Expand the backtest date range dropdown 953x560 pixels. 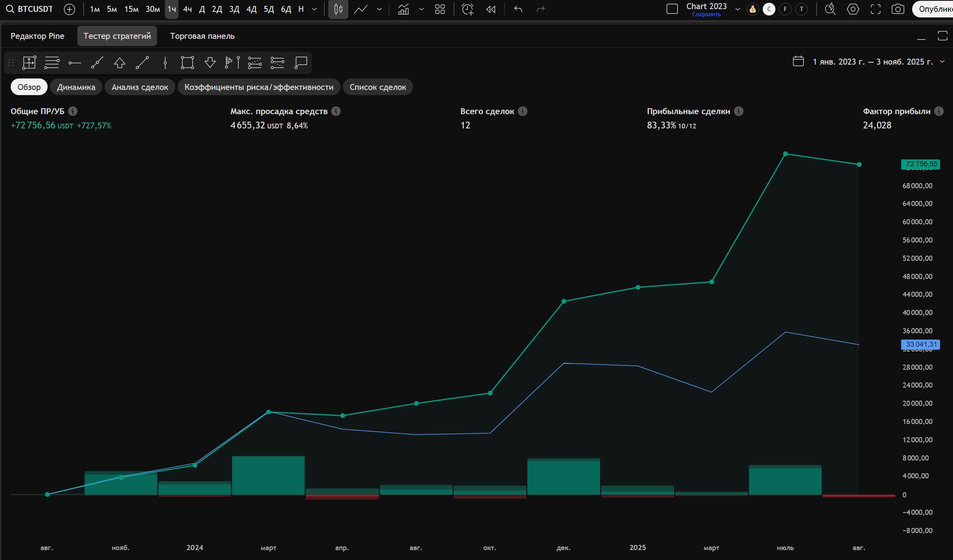click(942, 61)
